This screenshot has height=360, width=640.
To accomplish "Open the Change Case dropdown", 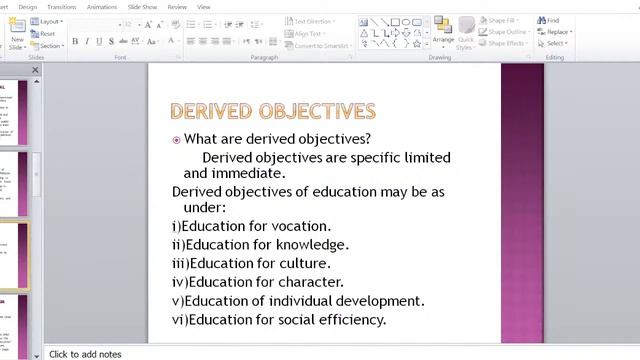I will tap(152, 42).
